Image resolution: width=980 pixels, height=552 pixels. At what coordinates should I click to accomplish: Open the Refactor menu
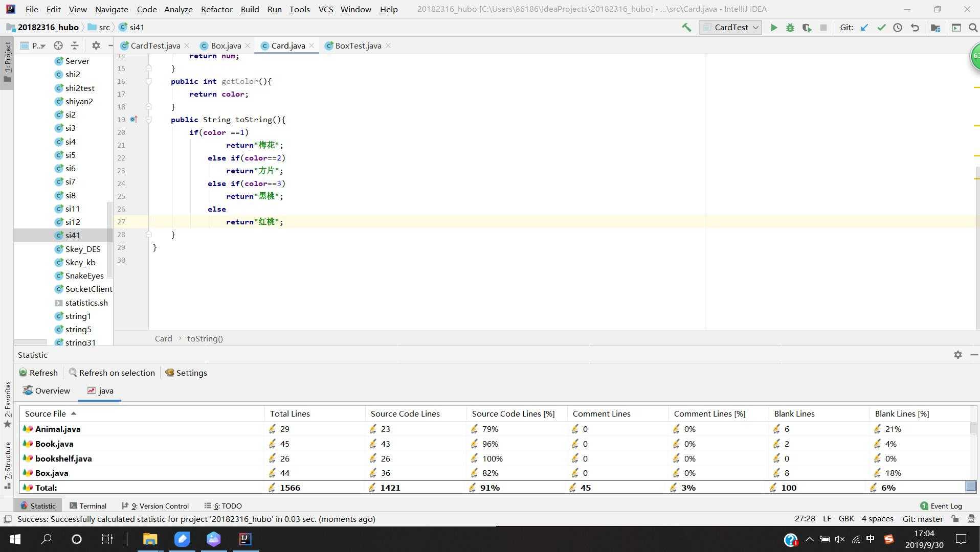pyautogui.click(x=216, y=9)
